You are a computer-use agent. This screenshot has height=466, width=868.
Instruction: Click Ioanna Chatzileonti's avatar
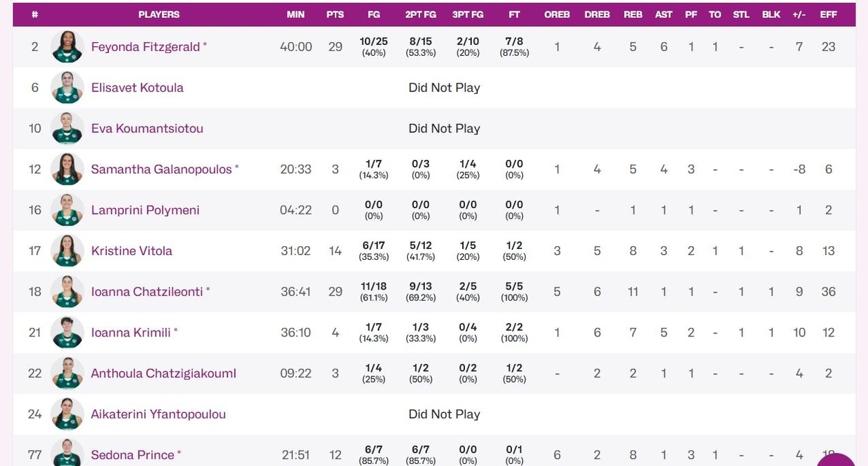tap(67, 292)
